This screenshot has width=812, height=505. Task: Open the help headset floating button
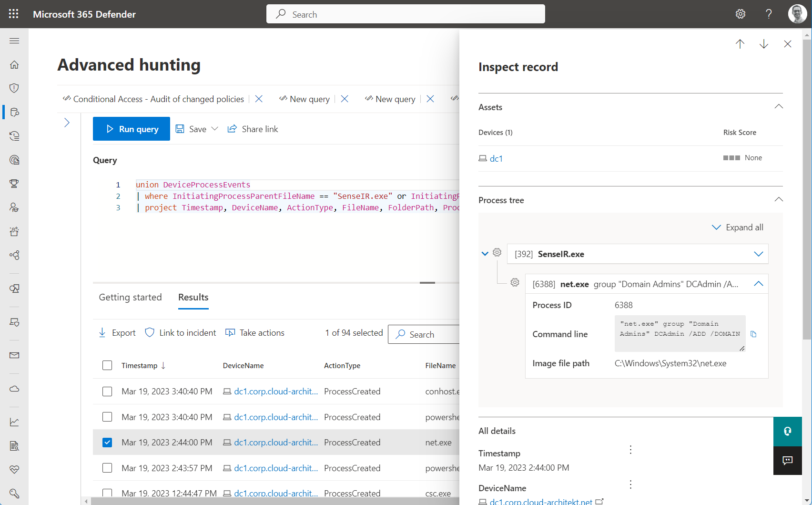tap(788, 431)
